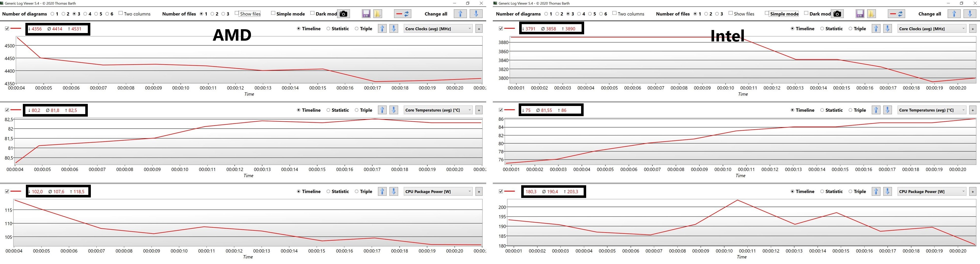Select 4 diagrams in the Intel window
Image resolution: width=980 pixels, height=264 pixels.
point(579,14)
